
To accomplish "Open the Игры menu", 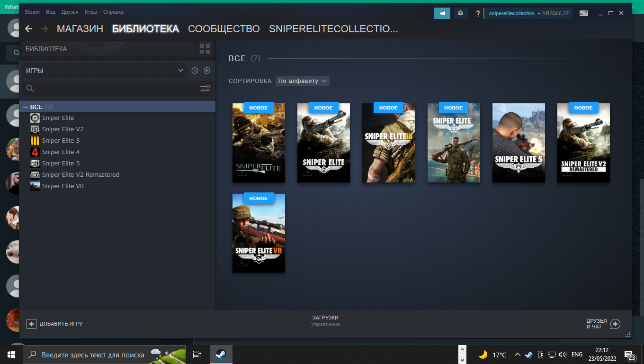I will click(91, 12).
